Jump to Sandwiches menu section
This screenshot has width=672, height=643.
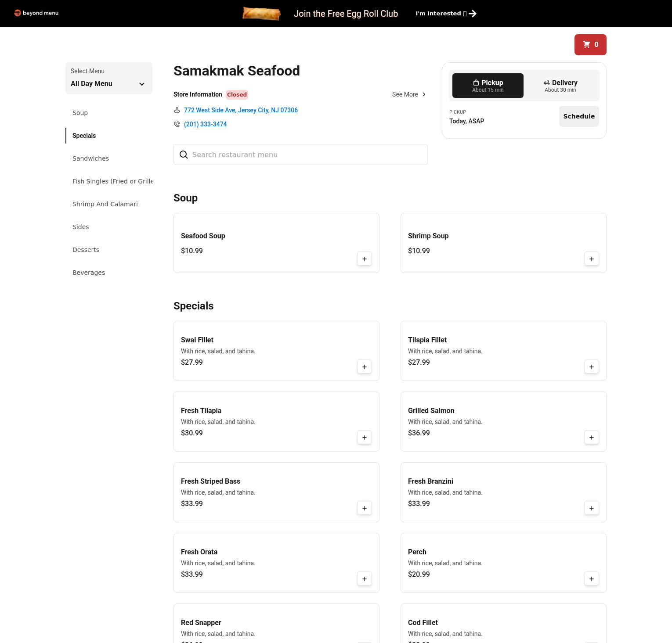[90, 158]
